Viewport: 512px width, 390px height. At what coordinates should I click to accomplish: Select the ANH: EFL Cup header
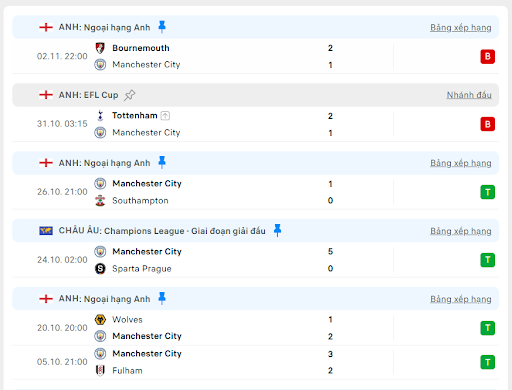(256, 95)
